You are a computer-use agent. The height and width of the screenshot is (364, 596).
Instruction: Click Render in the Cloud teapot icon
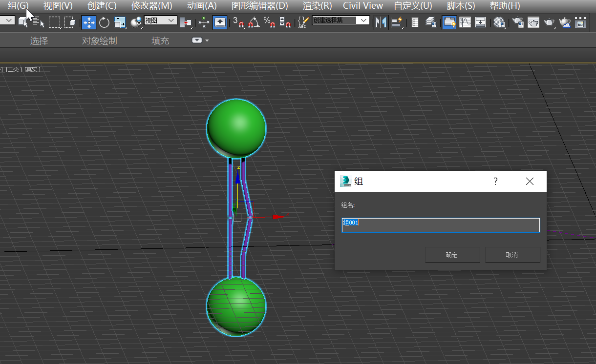(565, 22)
